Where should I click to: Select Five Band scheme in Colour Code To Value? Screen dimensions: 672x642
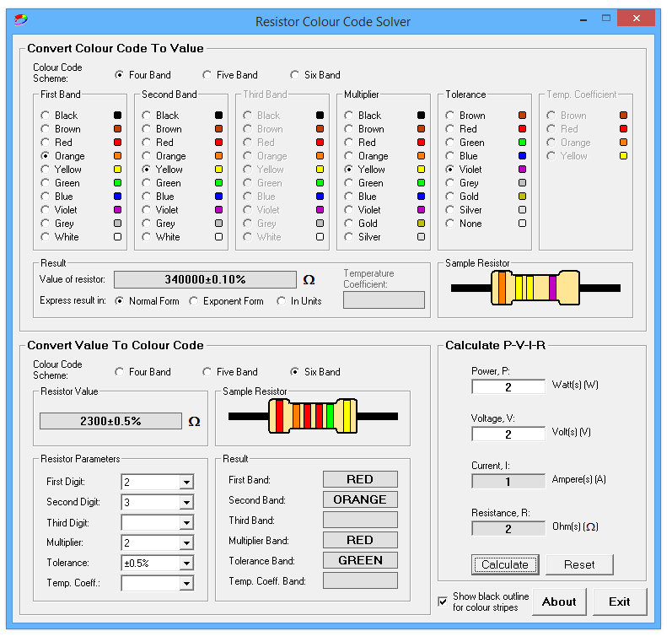[230, 75]
